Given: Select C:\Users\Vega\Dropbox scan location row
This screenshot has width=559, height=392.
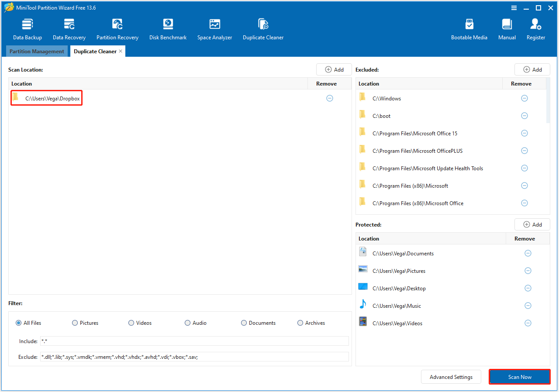Looking at the screenshot, I should point(180,99).
